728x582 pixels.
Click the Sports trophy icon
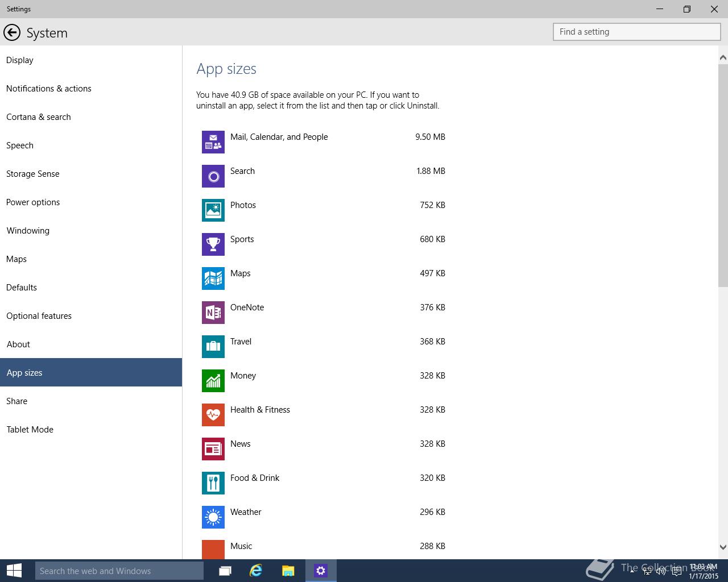(213, 244)
